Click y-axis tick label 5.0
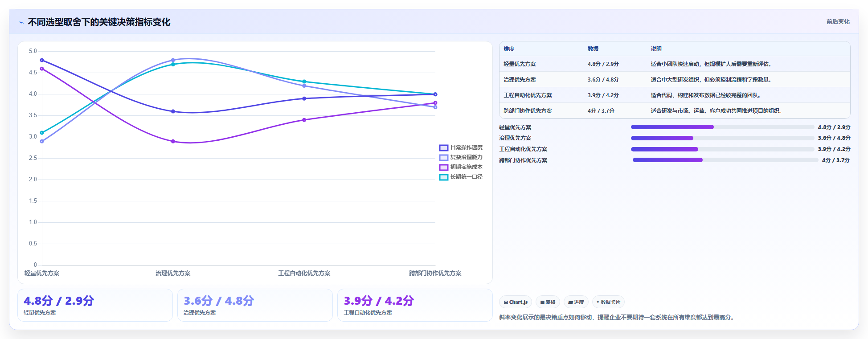868x339 pixels. coord(33,51)
